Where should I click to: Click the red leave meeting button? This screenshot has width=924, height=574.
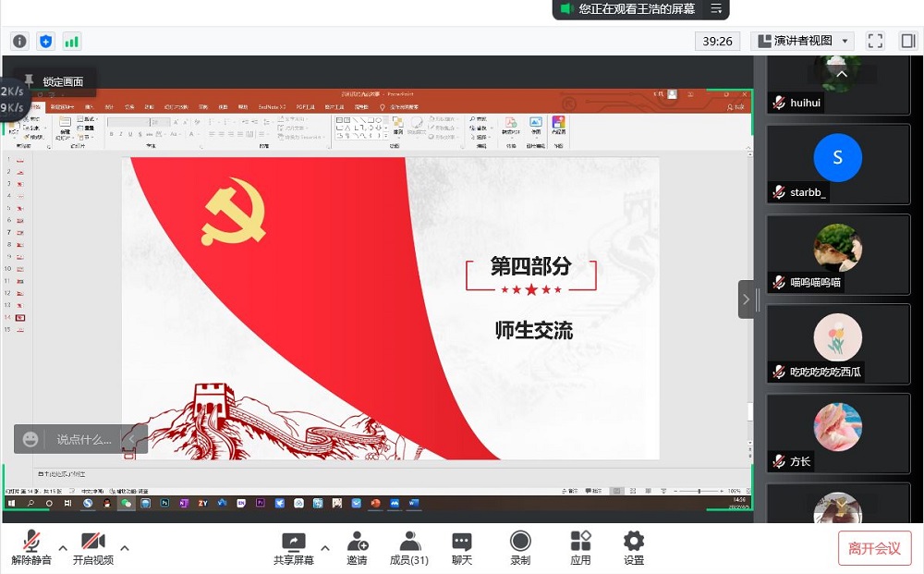click(x=874, y=548)
